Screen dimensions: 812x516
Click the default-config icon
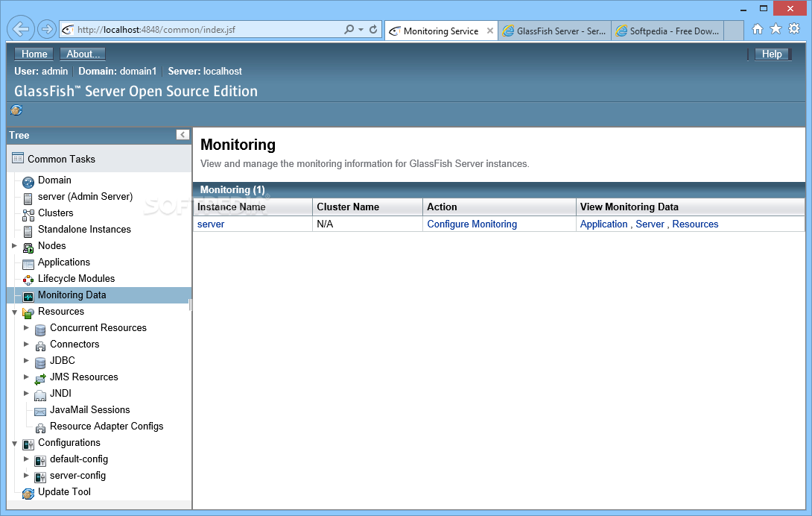40,461
